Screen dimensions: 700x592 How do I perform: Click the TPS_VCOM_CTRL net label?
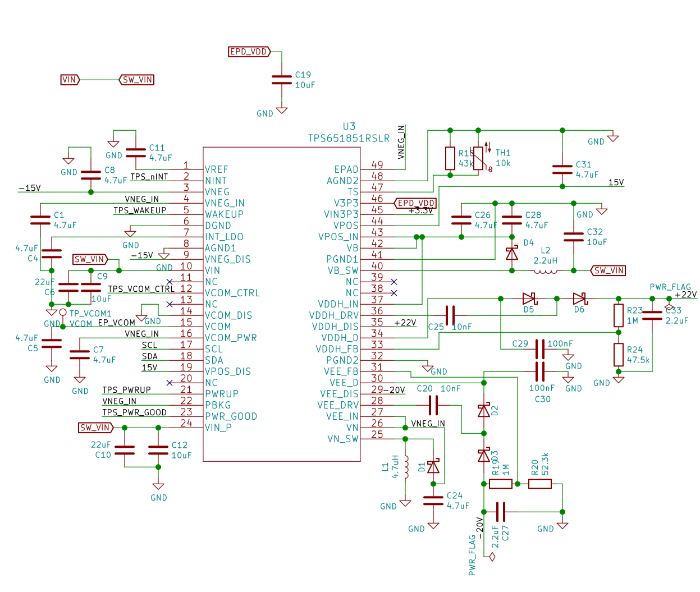(x=141, y=289)
